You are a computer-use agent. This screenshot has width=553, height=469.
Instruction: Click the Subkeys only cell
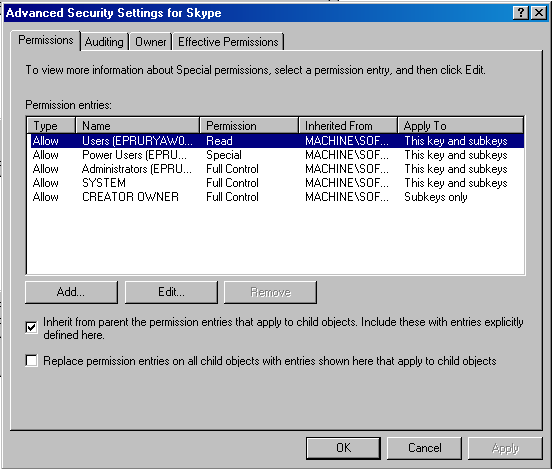tap(436, 197)
